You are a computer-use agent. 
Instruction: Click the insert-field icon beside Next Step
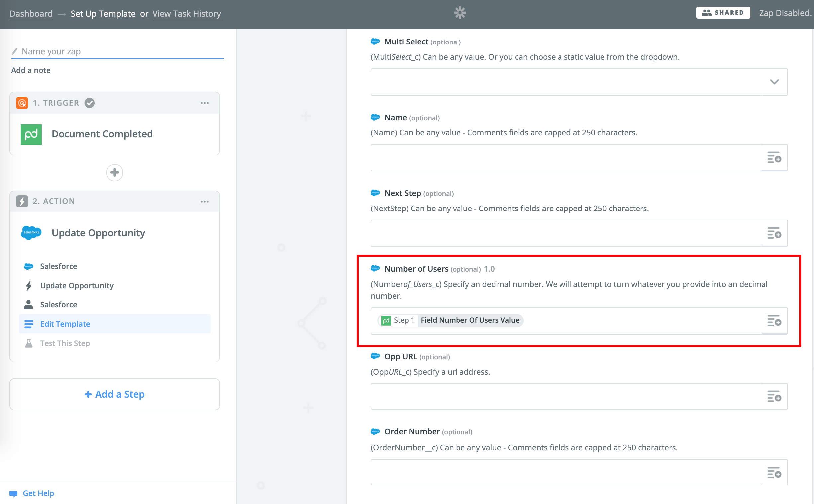pyautogui.click(x=774, y=233)
